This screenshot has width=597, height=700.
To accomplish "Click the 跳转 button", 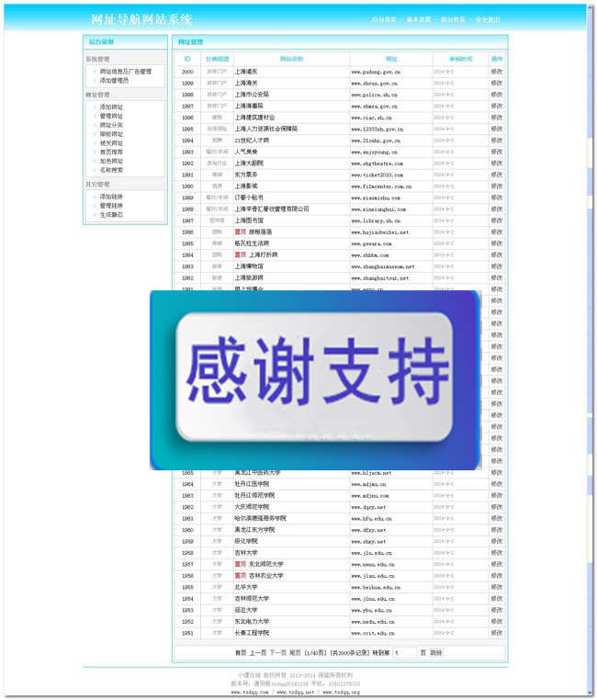I will coord(436,652).
